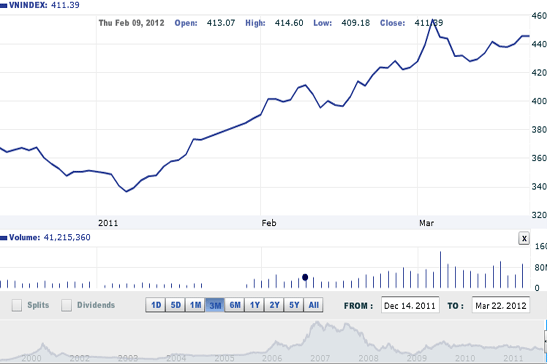Select the 6M time range

coord(235,305)
